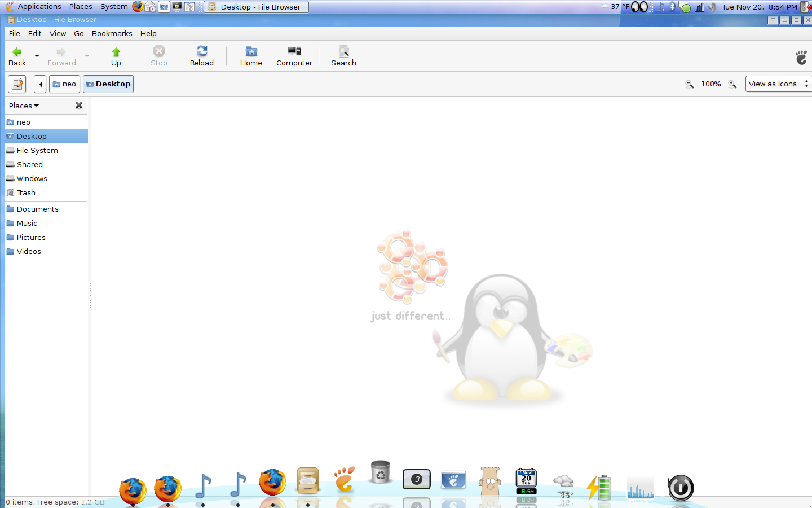Open the View as Icons dropdown
Image resolution: width=812 pixels, height=508 pixels.
coord(778,84)
